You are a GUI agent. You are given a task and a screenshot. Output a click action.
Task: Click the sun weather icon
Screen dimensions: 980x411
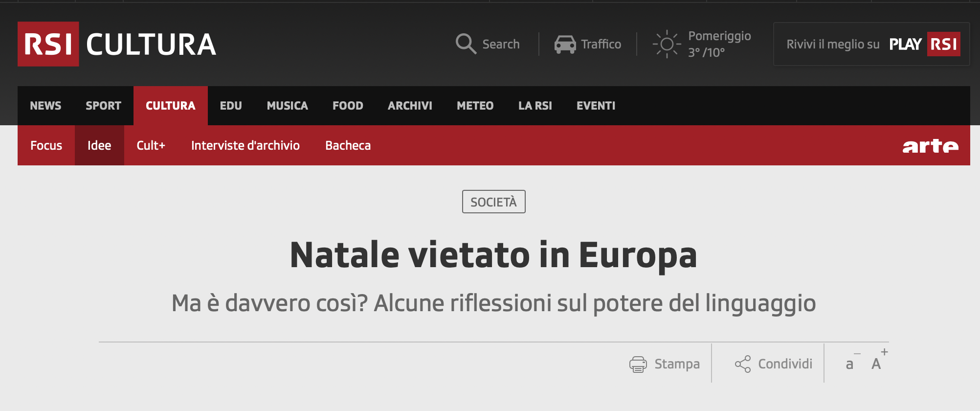pyautogui.click(x=667, y=45)
